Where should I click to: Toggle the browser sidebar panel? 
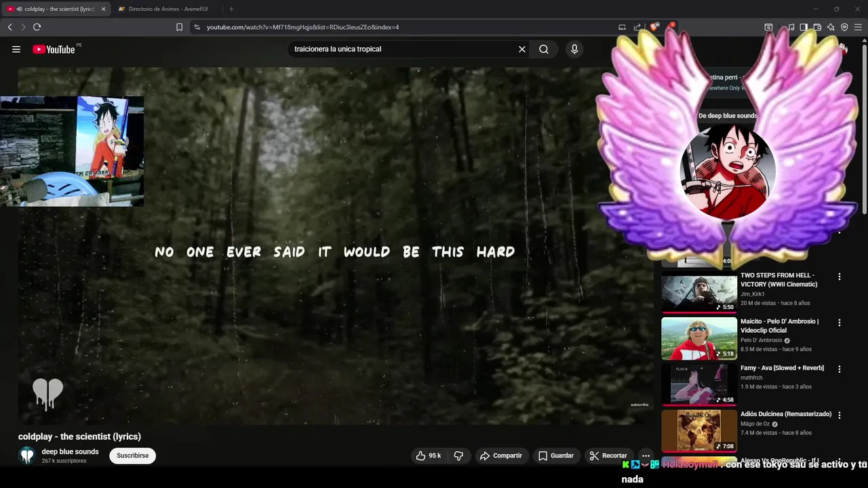(x=804, y=27)
